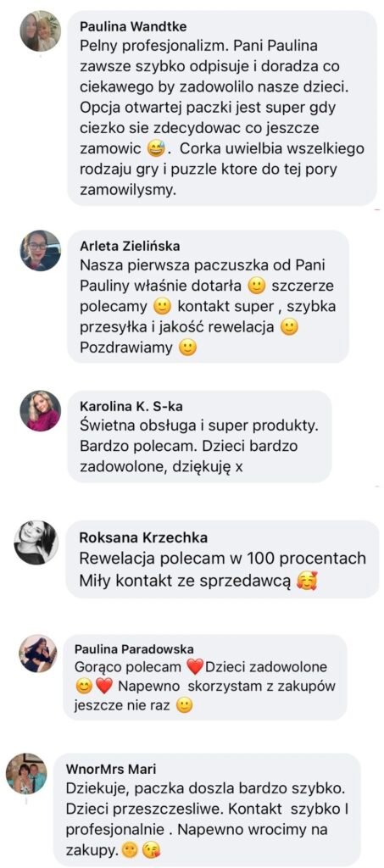Screen dimensions: 384x868
Task: Click the sweating smile emoji after zamowic
Action: point(157,149)
